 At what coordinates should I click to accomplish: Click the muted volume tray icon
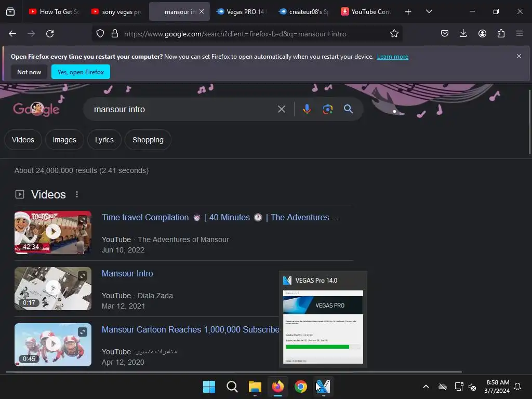click(472, 387)
